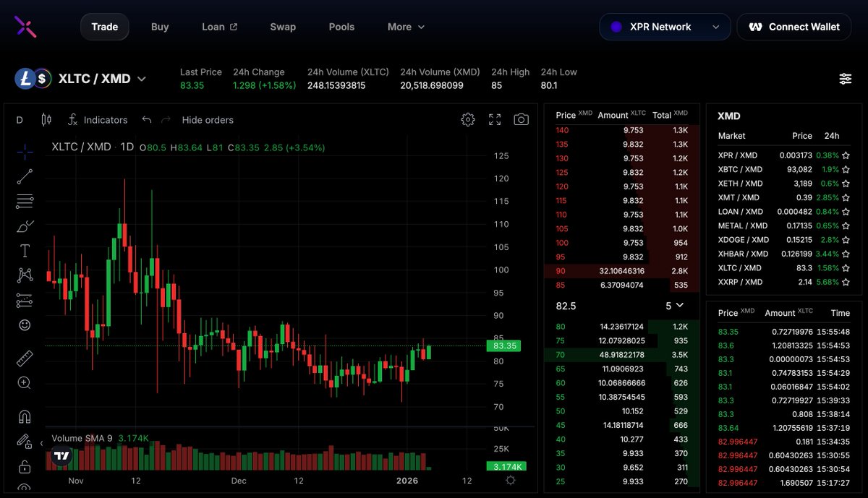
Task: Select XDOGE / XMD market
Action: point(784,240)
